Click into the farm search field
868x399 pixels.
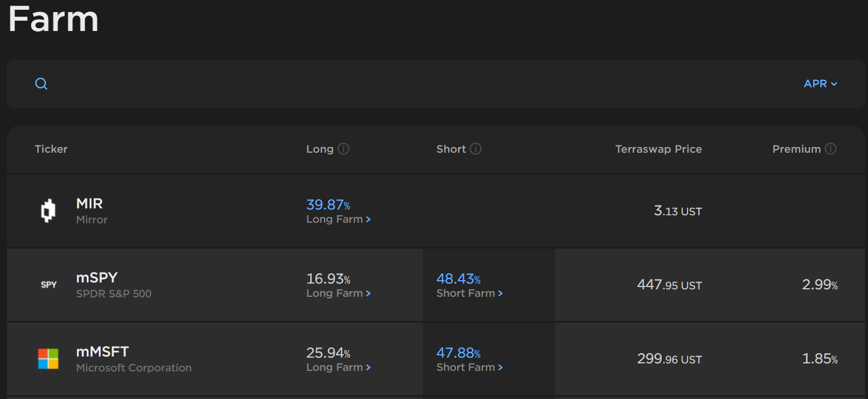pyautogui.click(x=402, y=84)
